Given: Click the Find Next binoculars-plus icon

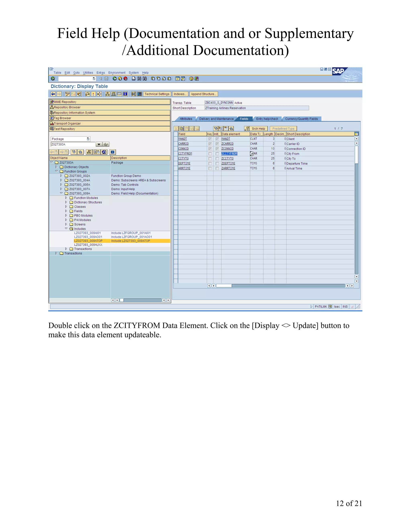Looking at the screenshot, I should point(145,79).
